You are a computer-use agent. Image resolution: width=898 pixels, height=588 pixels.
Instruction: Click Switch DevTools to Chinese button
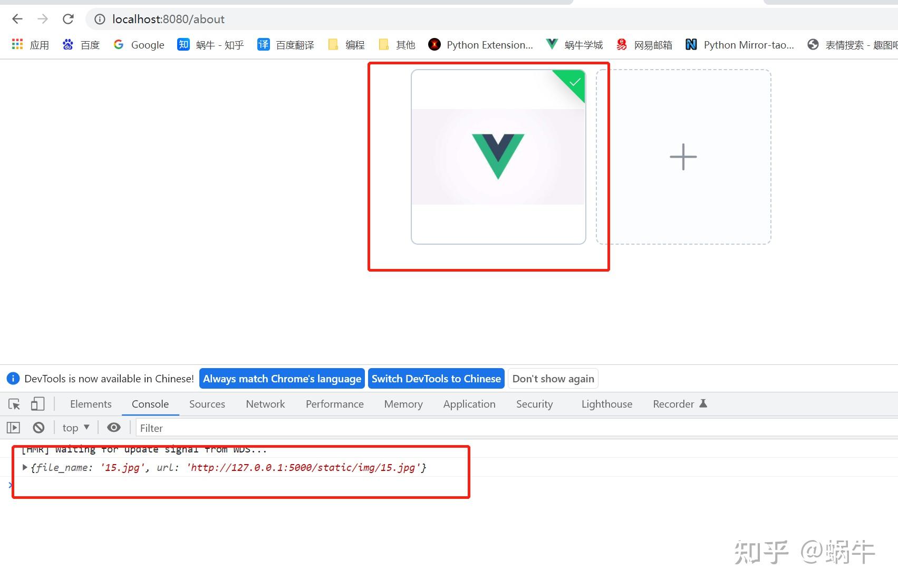(x=436, y=378)
